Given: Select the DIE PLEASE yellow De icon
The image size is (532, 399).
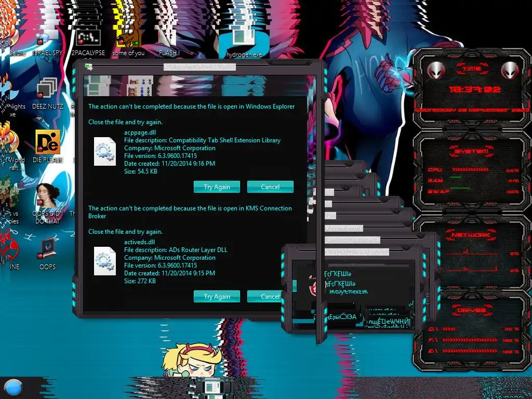Looking at the screenshot, I should tap(47, 147).
